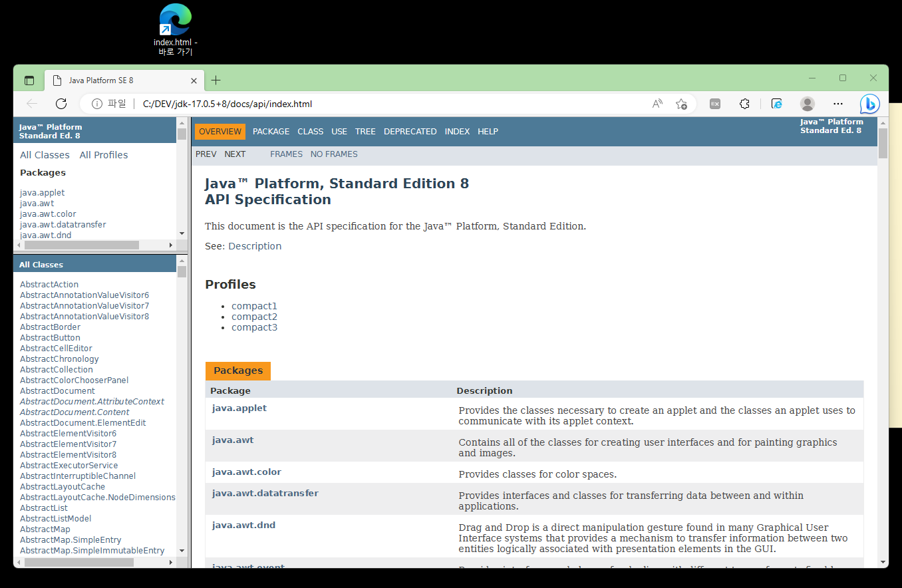This screenshot has width=902, height=588.
Task: Open the Bing chat sidebar button
Action: point(869,104)
